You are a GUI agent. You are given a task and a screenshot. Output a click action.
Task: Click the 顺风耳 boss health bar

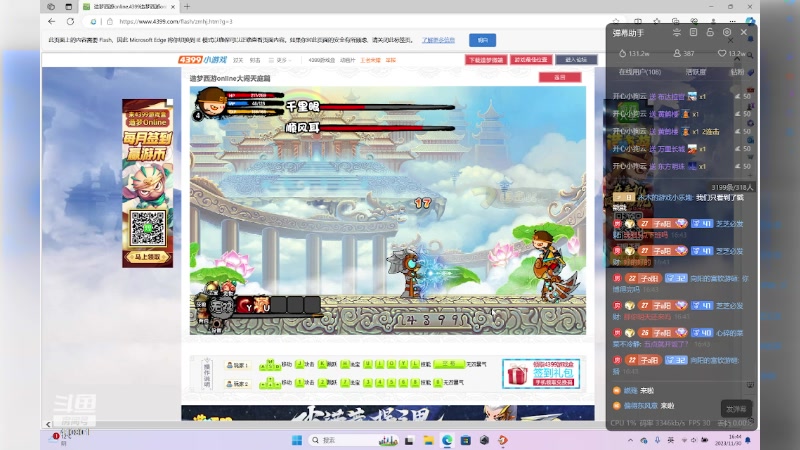pyautogui.click(x=387, y=128)
